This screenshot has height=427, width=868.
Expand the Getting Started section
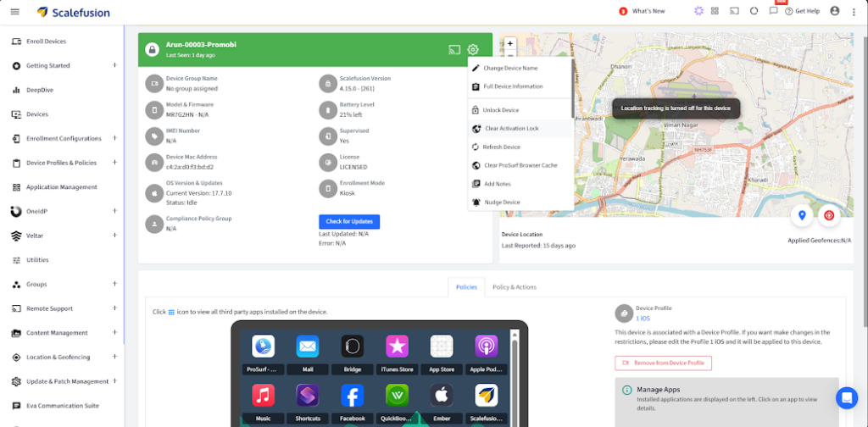pos(114,65)
